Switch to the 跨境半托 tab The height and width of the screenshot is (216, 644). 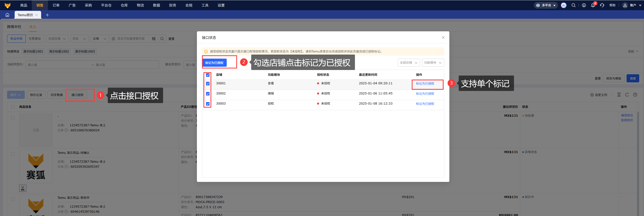(14, 27)
